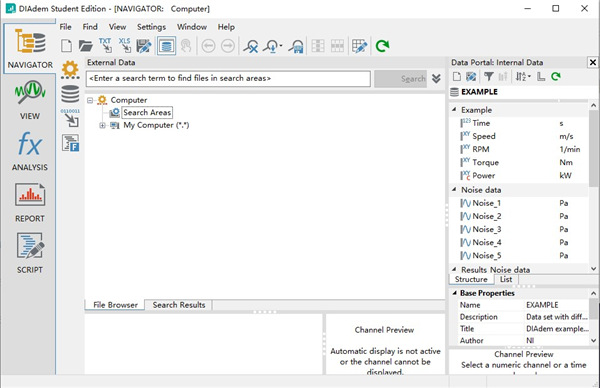Screen dimensions: 600x388
Task: Open the Find menu
Action: [90, 27]
